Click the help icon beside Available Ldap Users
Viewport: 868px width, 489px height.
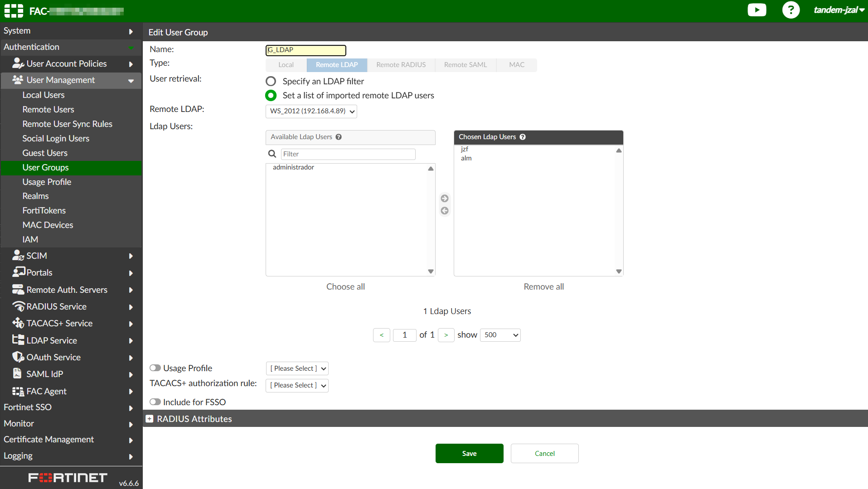point(339,137)
